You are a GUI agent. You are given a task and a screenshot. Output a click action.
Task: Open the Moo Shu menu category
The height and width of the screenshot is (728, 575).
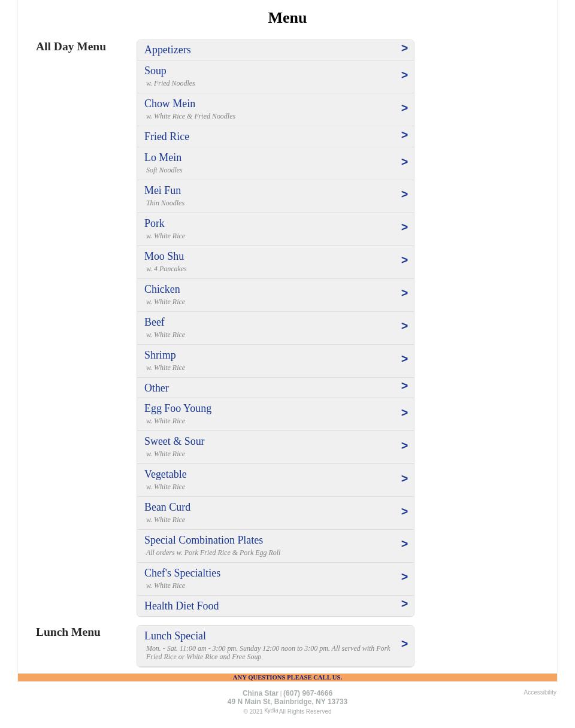[164, 256]
